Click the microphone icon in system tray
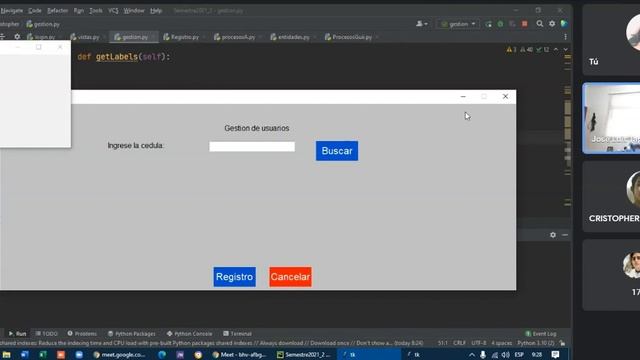Image resolution: width=640 pixels, height=360 pixels. click(x=483, y=355)
